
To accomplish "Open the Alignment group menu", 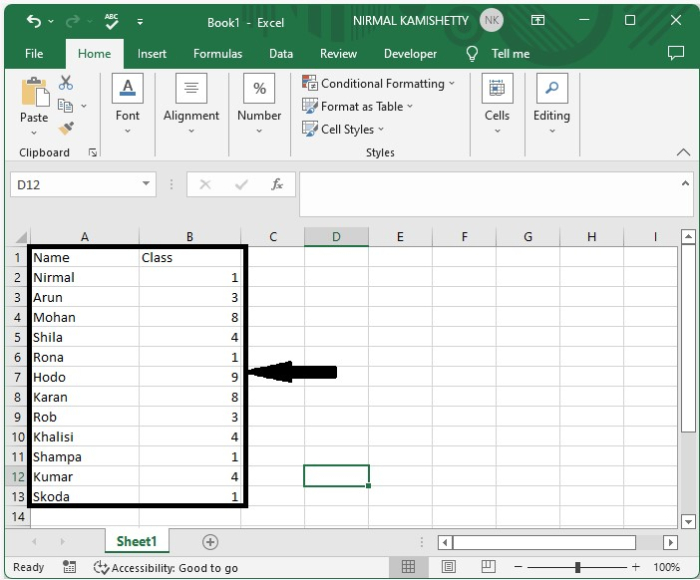I will pos(191,105).
